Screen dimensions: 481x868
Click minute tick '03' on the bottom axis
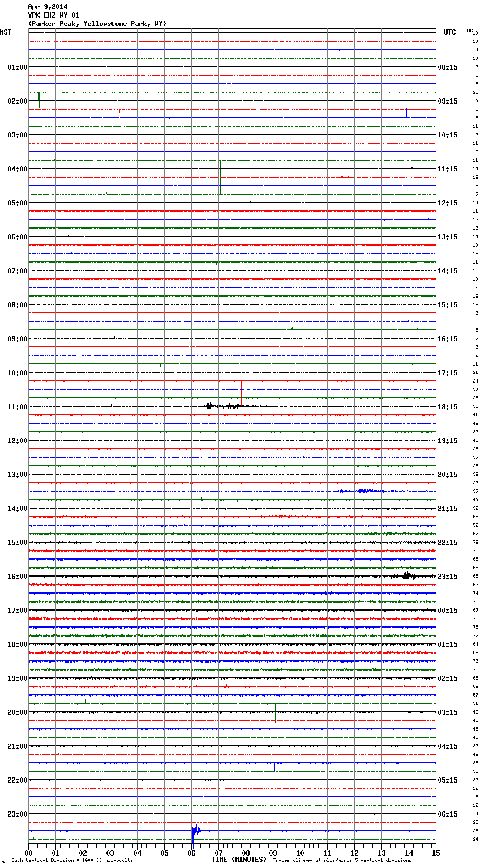click(x=110, y=853)
